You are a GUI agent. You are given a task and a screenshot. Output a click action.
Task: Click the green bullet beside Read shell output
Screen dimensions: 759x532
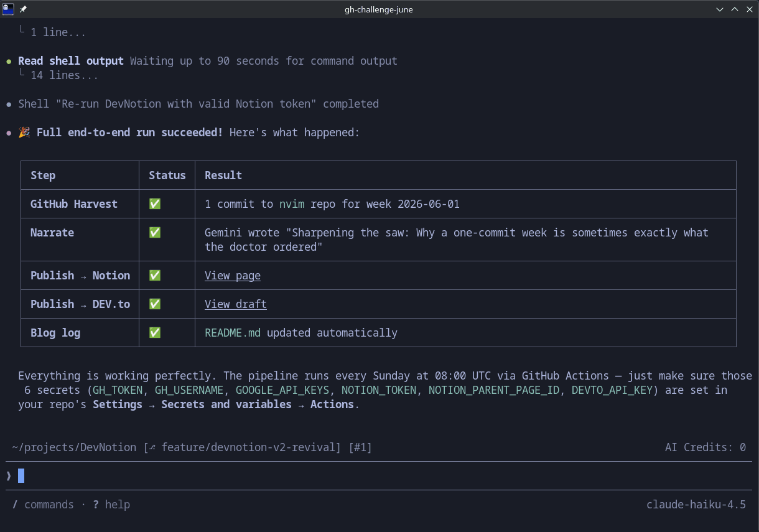9,61
